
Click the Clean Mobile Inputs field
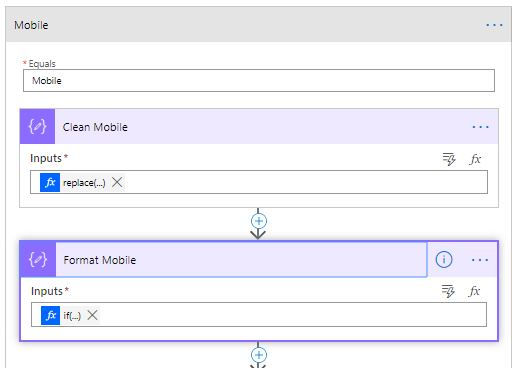(x=259, y=182)
